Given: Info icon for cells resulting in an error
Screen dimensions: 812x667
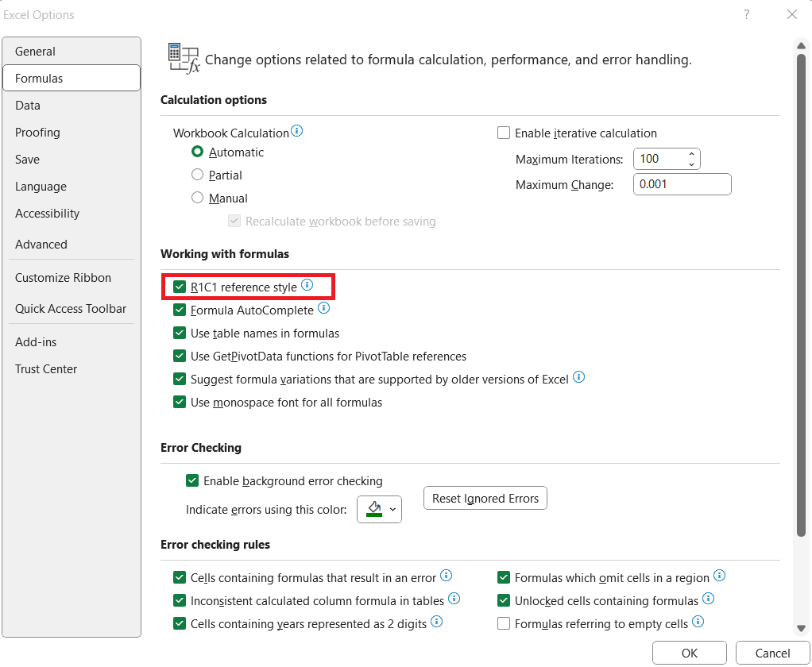Looking at the screenshot, I should (x=446, y=576).
